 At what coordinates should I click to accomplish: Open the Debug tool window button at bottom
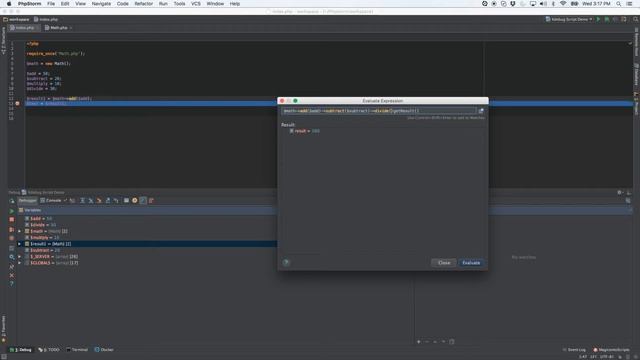pos(21,349)
